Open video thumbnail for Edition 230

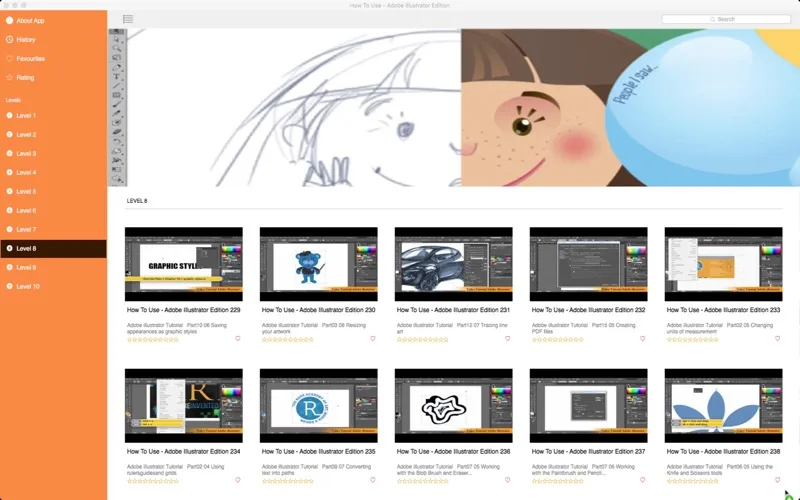[x=319, y=264]
